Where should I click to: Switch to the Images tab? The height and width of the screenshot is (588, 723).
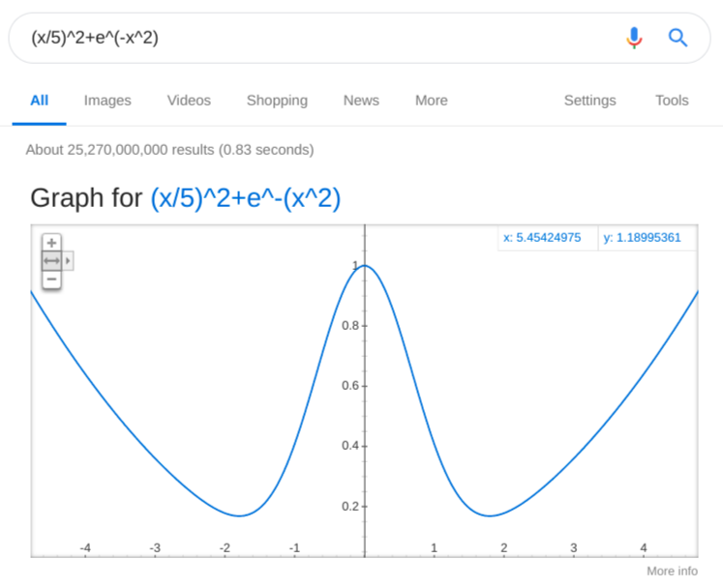click(x=107, y=101)
